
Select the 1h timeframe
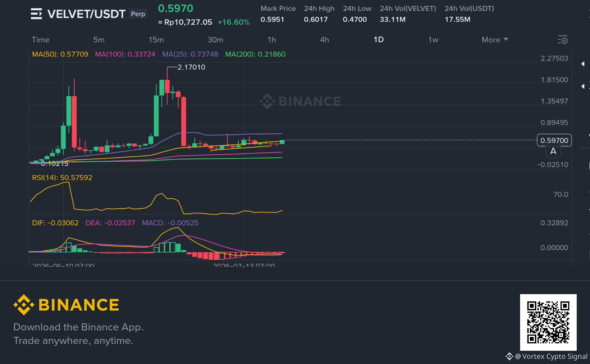[x=272, y=40]
